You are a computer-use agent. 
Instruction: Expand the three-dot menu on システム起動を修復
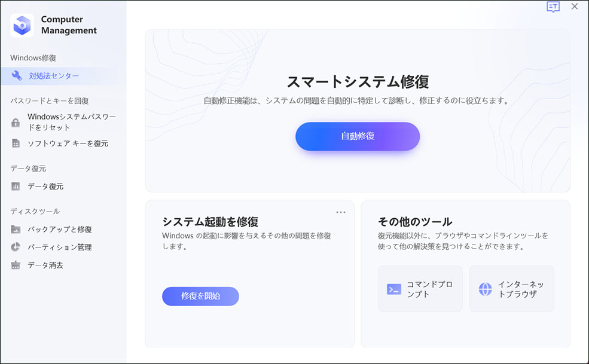(x=341, y=212)
